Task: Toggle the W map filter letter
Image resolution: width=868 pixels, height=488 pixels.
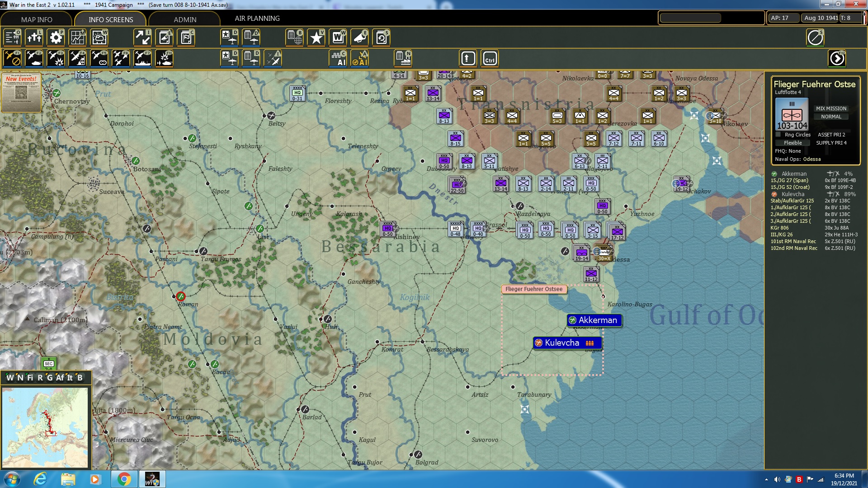Action: [x=10, y=378]
